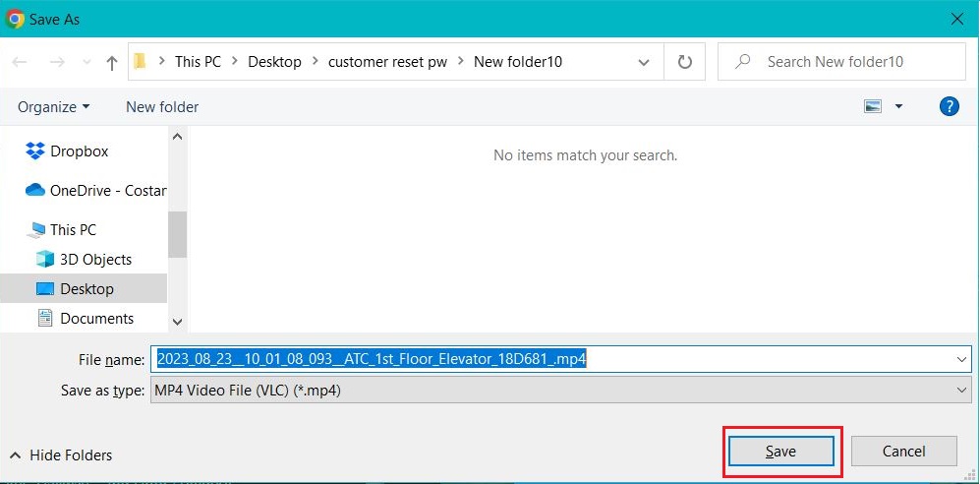Go up one folder level
The height and width of the screenshot is (484, 980).
pos(112,62)
